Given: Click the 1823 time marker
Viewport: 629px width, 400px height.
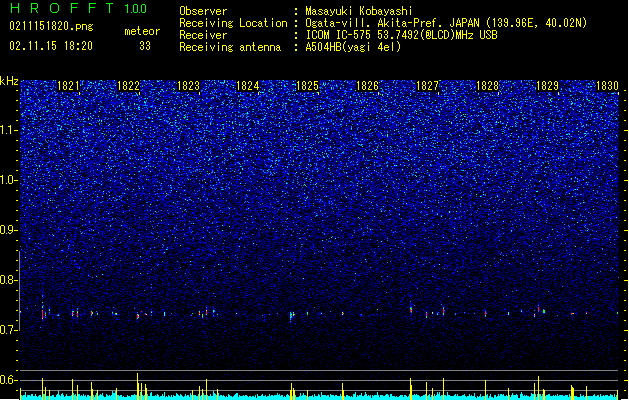Looking at the screenshot, I should (188, 86).
